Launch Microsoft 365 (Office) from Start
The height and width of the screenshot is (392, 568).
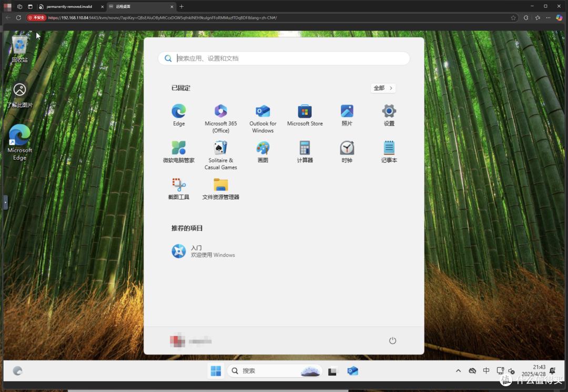click(x=220, y=119)
